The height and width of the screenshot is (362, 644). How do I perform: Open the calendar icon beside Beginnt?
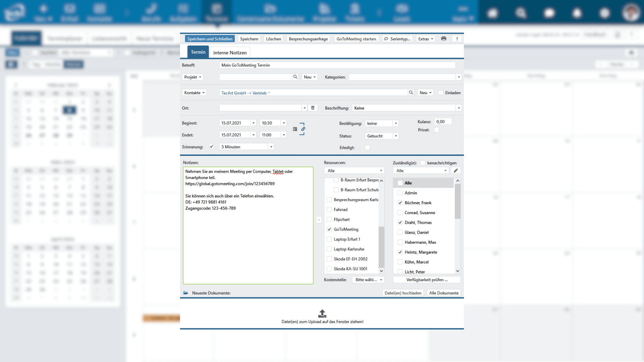click(x=295, y=129)
